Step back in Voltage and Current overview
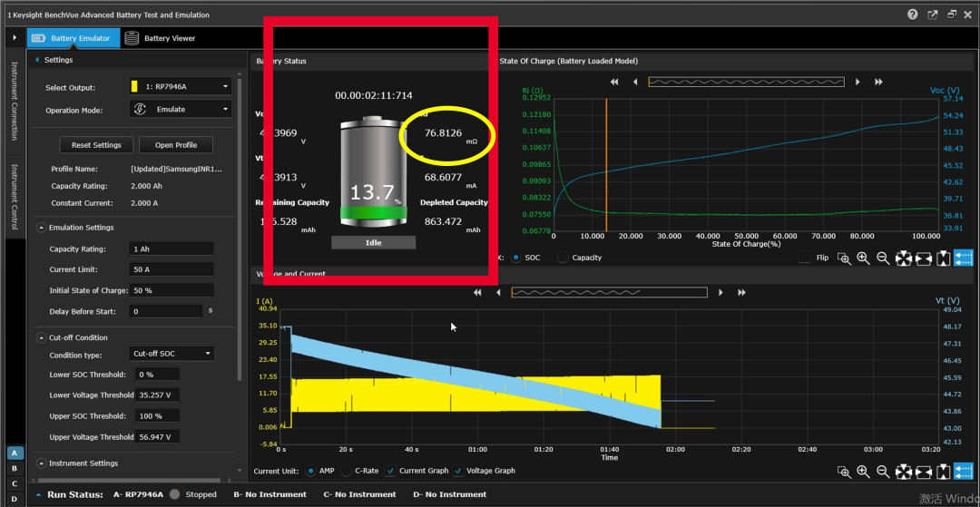This screenshot has height=507, width=980. [x=498, y=292]
